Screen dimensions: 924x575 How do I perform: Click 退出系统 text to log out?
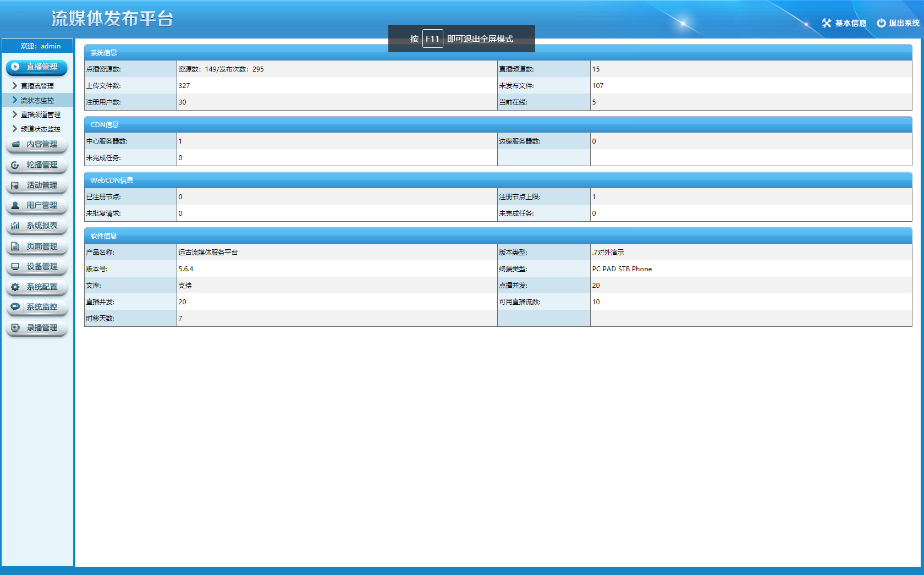pyautogui.click(x=904, y=23)
